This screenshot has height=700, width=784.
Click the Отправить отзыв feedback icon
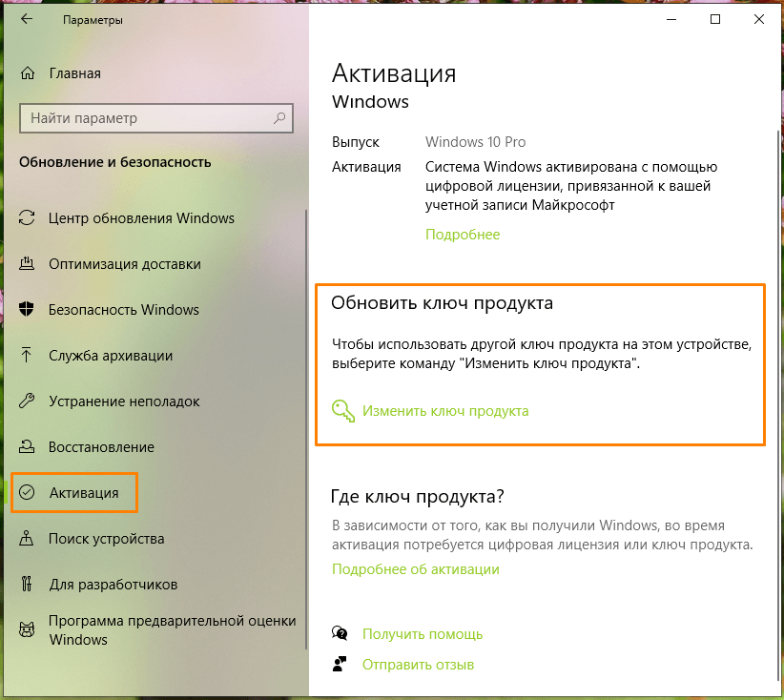tap(340, 664)
